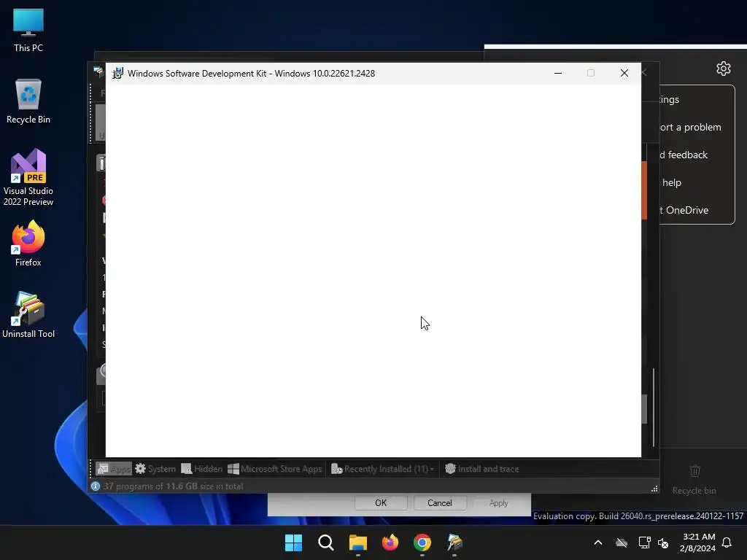Open the Recycle Bin desktop icon

28,101
